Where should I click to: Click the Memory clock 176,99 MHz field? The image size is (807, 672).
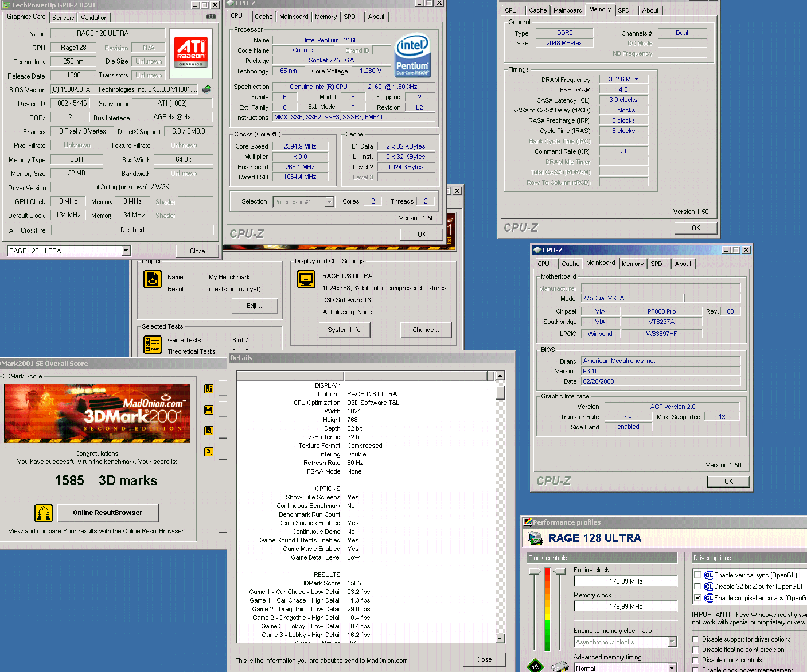[x=626, y=607]
